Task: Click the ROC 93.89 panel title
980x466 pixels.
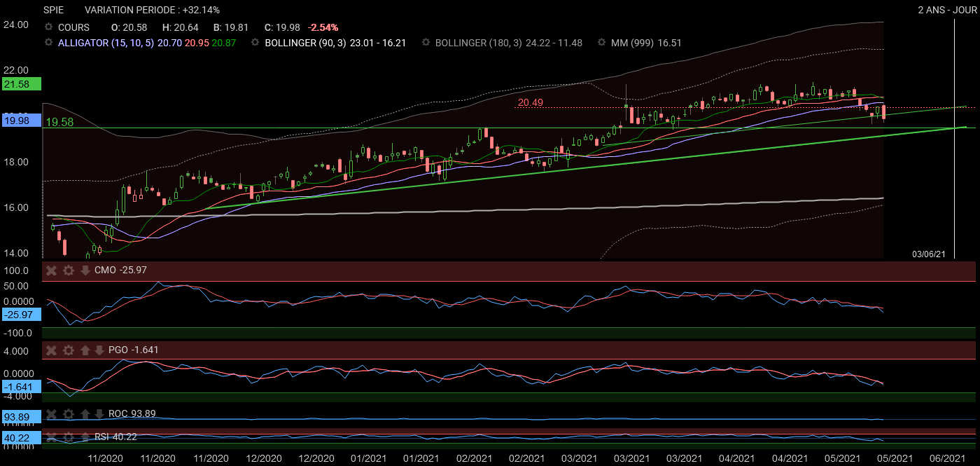Action: 132,413
